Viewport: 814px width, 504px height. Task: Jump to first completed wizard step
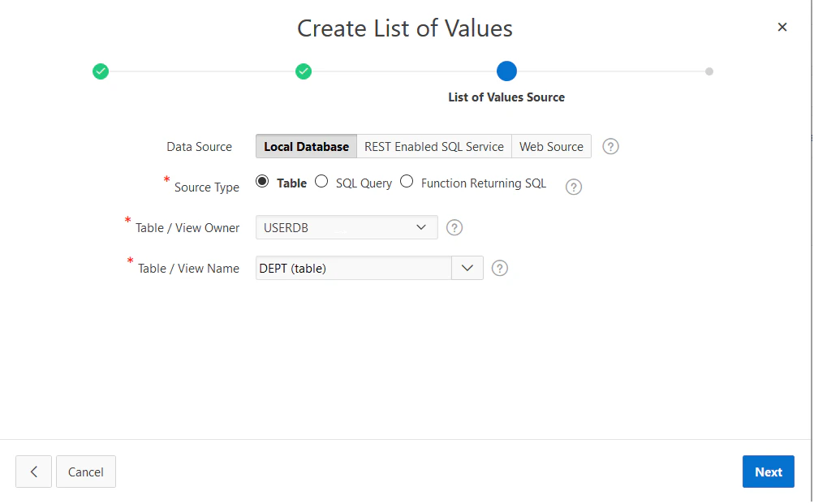(x=101, y=71)
